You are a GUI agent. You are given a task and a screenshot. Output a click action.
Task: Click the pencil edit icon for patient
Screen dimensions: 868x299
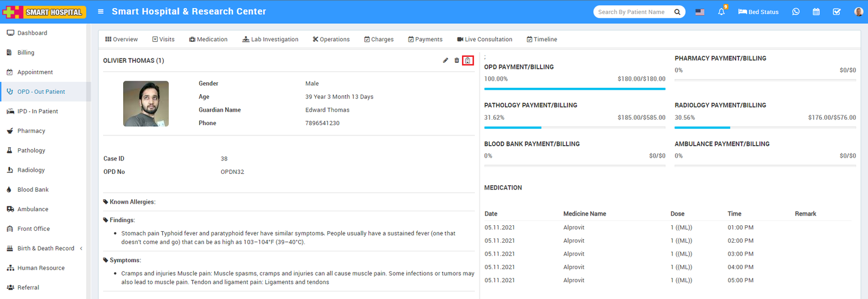coord(445,61)
